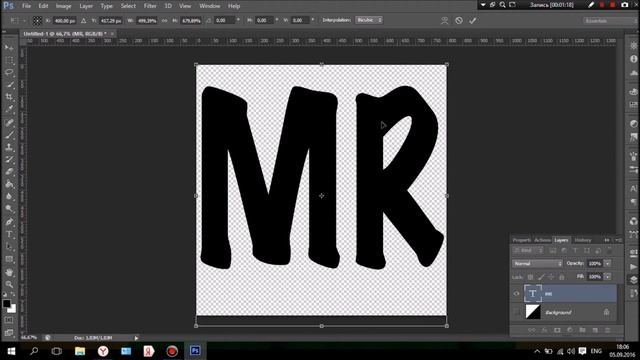Select the Rectangular Marquee tool
640x360 pixels.
click(x=9, y=60)
